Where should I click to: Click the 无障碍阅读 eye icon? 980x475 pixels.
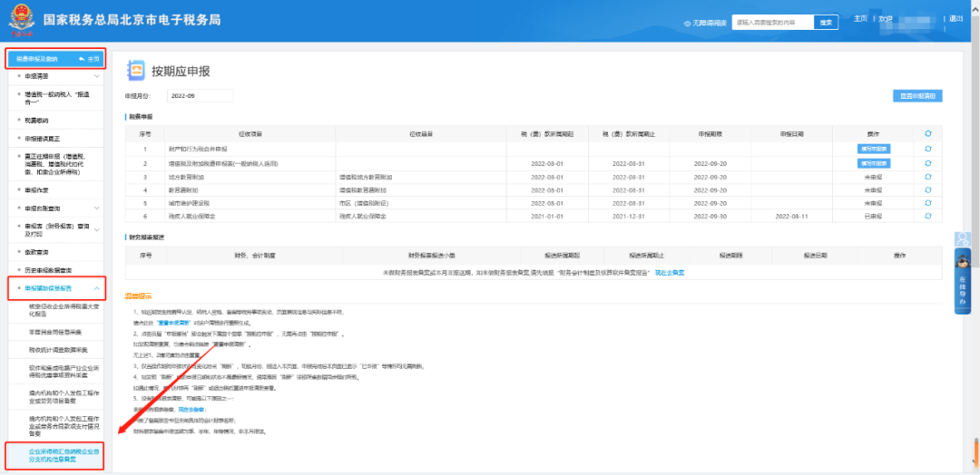[688, 23]
